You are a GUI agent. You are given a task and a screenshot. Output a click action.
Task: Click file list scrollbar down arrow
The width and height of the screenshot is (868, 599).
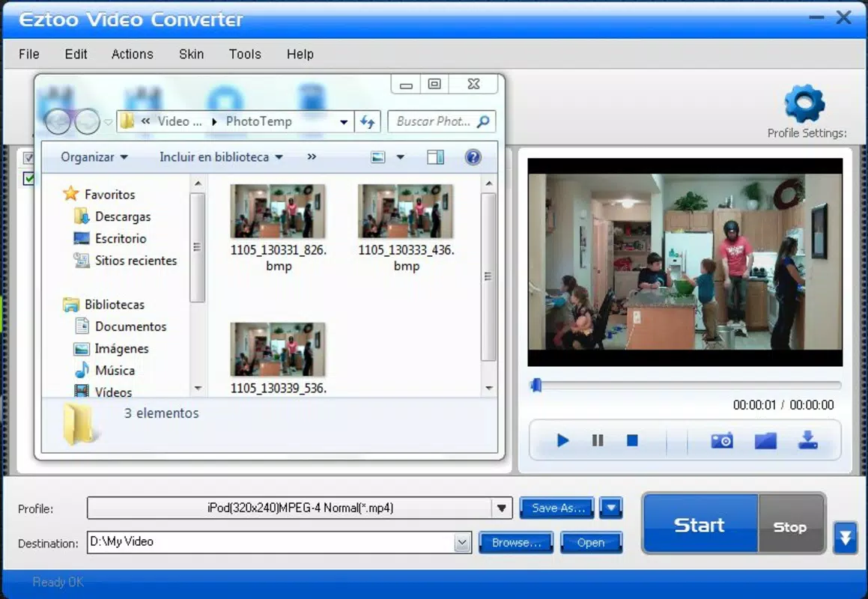489,388
